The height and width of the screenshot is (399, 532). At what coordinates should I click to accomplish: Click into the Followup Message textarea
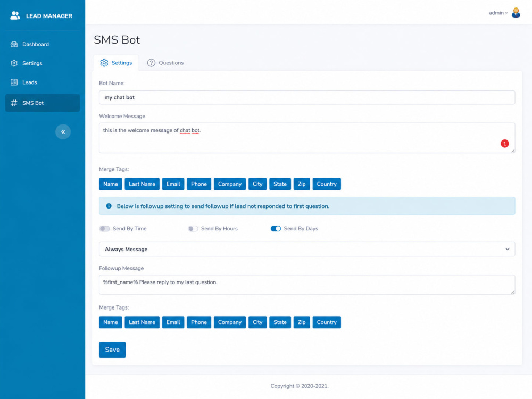coord(307,284)
